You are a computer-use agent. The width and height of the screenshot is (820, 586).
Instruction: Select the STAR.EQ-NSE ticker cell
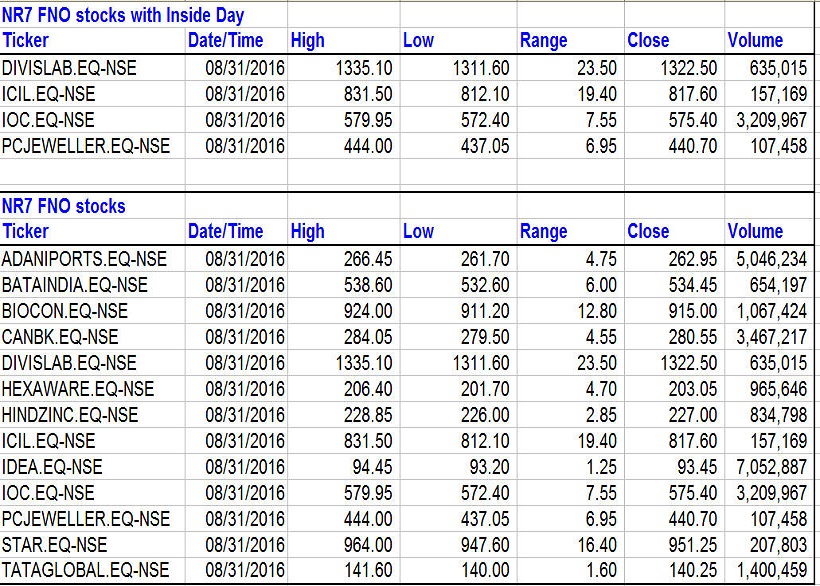[x=52, y=545]
